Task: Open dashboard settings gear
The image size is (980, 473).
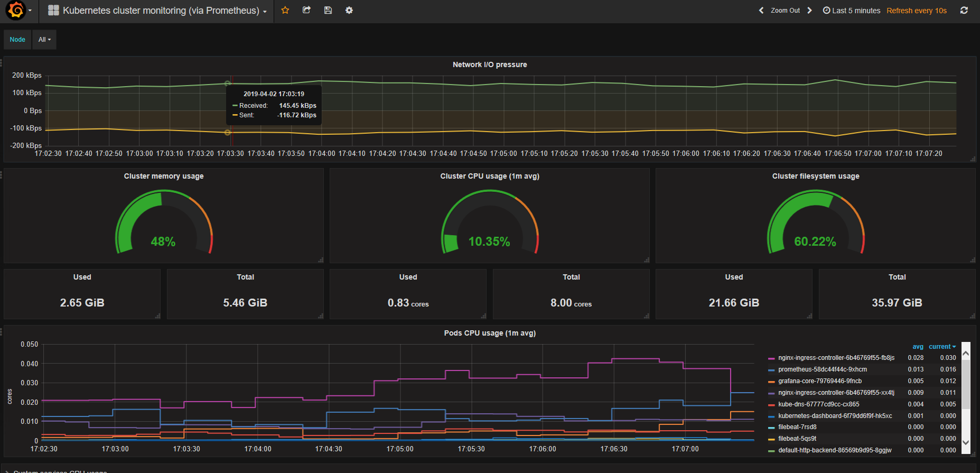Action: coord(349,10)
